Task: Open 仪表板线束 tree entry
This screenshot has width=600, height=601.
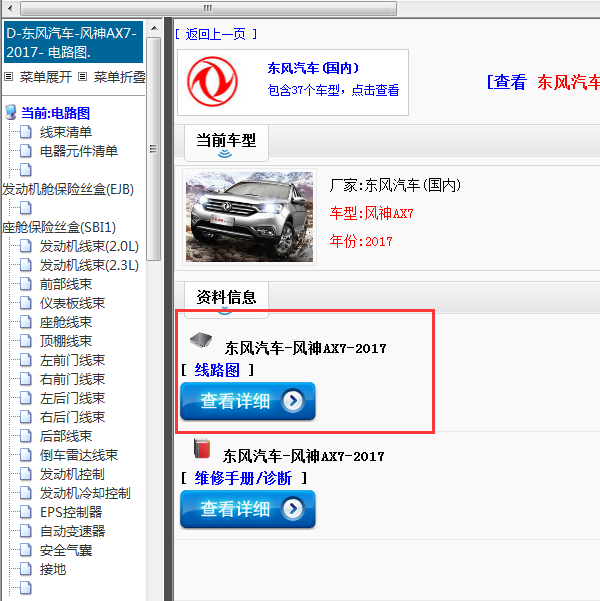Action: click(x=72, y=304)
